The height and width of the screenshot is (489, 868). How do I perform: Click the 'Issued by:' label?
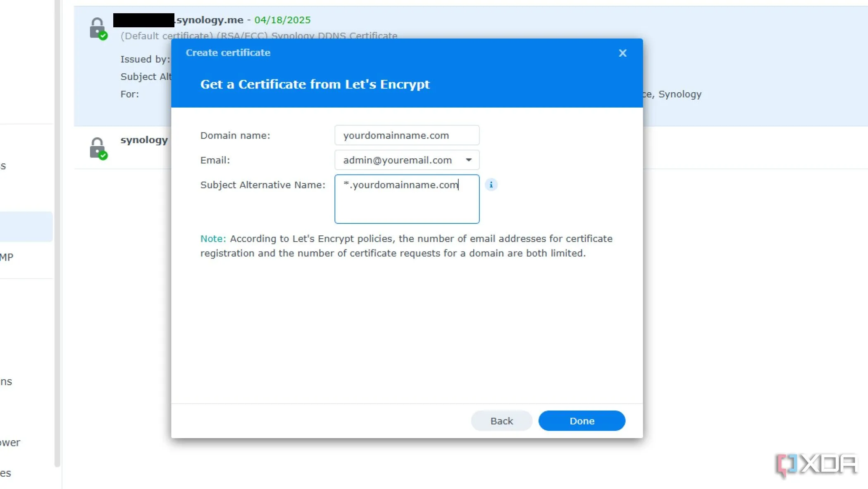click(145, 59)
